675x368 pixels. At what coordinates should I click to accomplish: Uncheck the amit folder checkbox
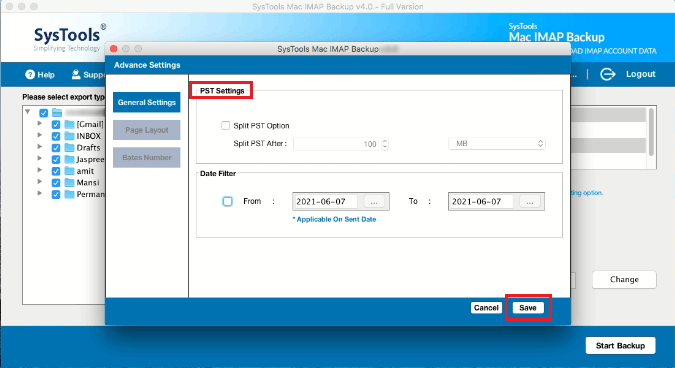click(x=56, y=171)
